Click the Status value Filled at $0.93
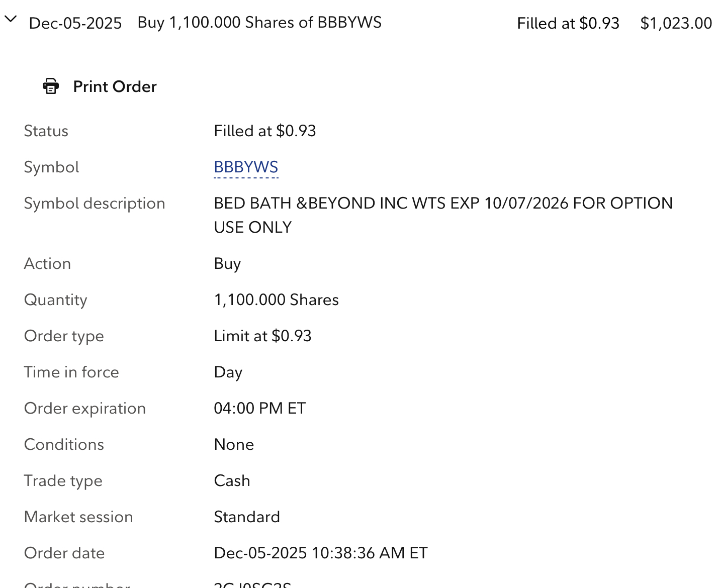Image resolution: width=717 pixels, height=588 pixels. (x=264, y=131)
